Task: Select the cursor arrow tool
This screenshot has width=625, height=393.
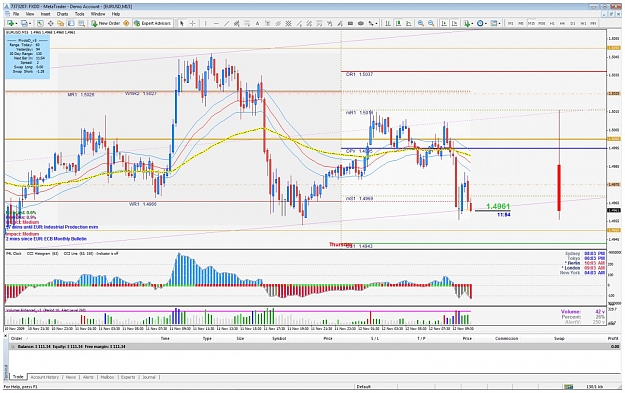Action: pos(181,23)
